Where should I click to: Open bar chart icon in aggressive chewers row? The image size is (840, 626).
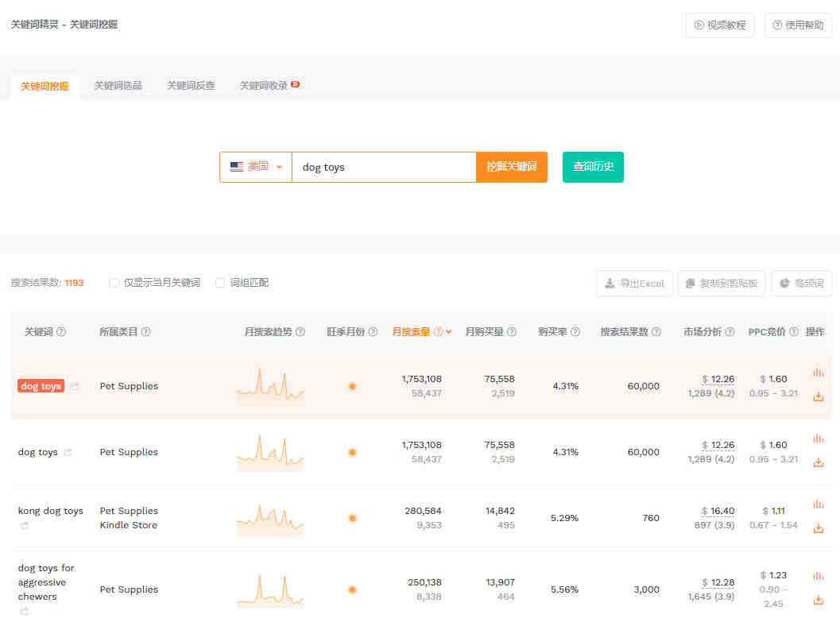(x=818, y=576)
